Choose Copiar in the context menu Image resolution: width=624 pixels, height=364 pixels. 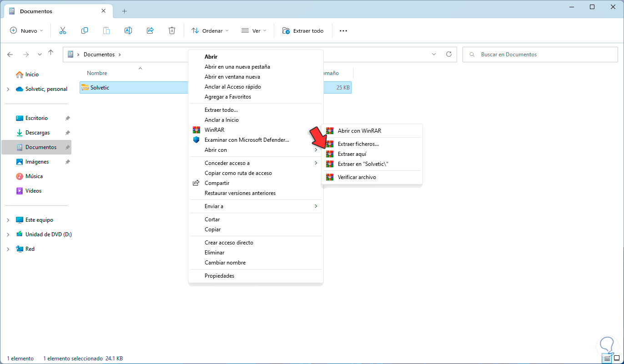[x=256, y=229]
